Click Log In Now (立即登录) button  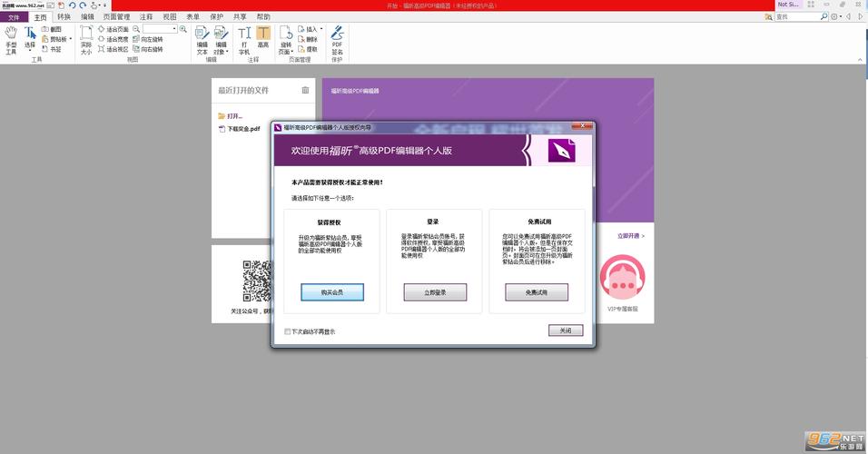[435, 292]
